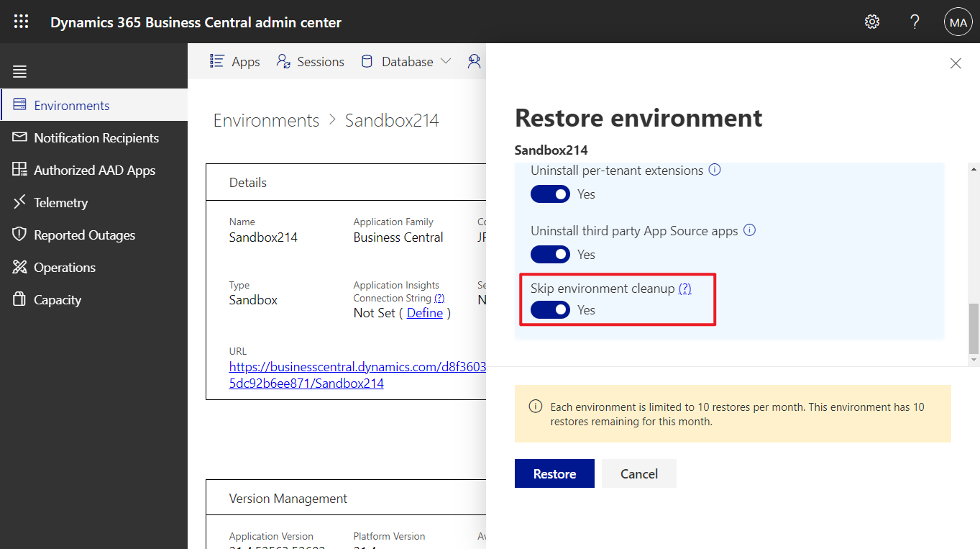Screen dimensions: 980x549
Task: Collapse the sidebar with the hamburger menu
Action: pyautogui.click(x=19, y=71)
